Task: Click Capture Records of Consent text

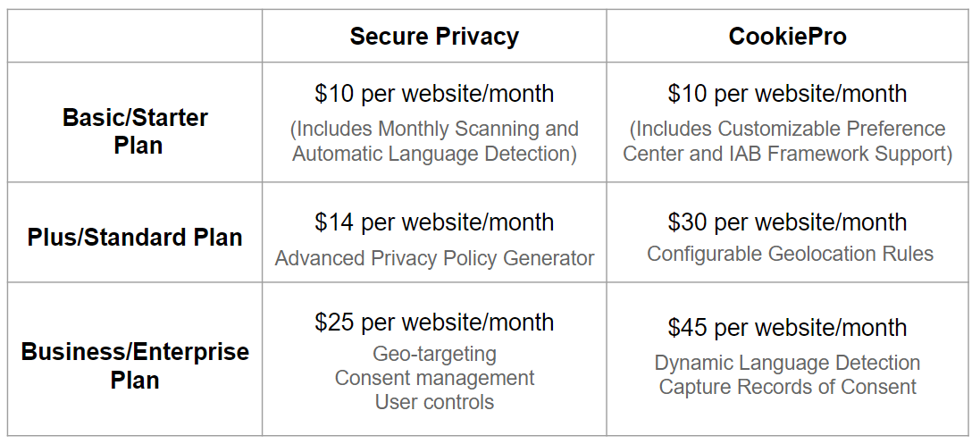Action: pos(788,387)
